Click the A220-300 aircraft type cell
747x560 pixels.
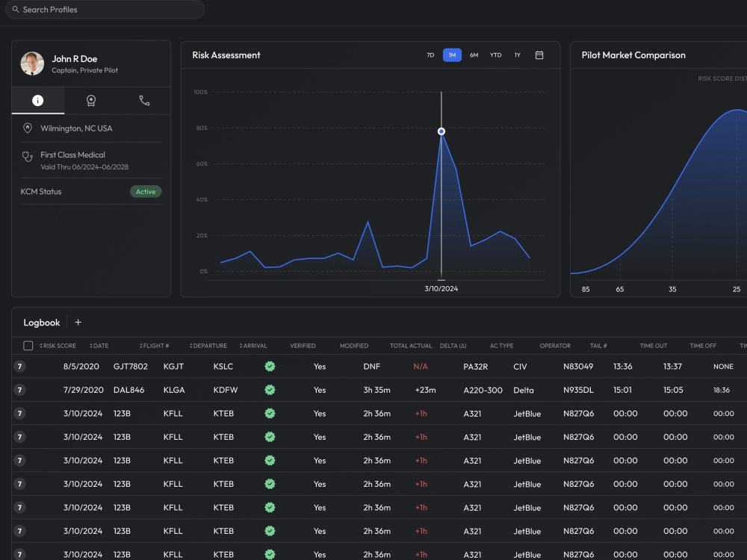[483, 390]
